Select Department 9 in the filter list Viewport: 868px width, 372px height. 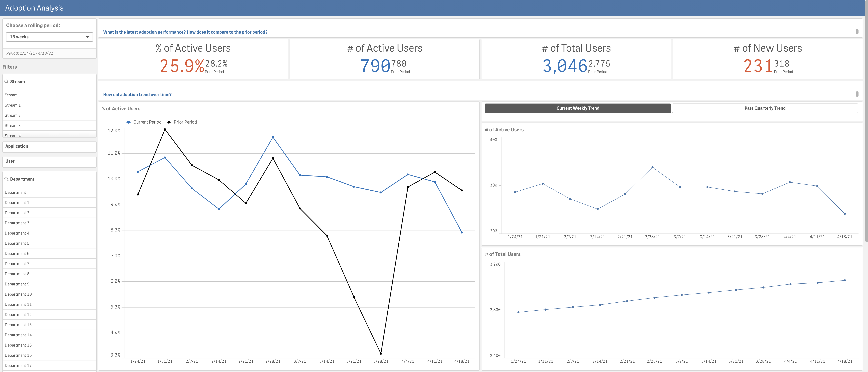click(x=49, y=284)
